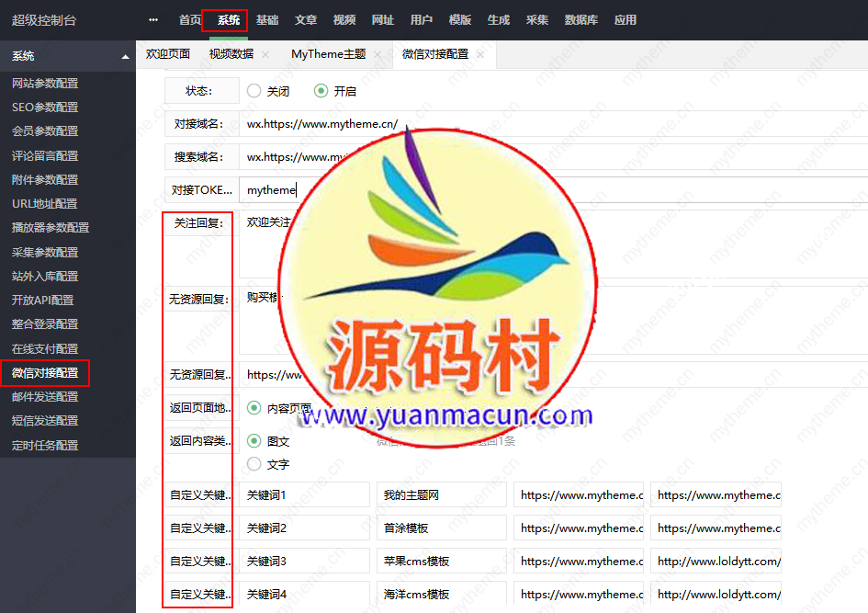This screenshot has width=868, height=613.
Task: Open the 采集 menu
Action: 537,19
